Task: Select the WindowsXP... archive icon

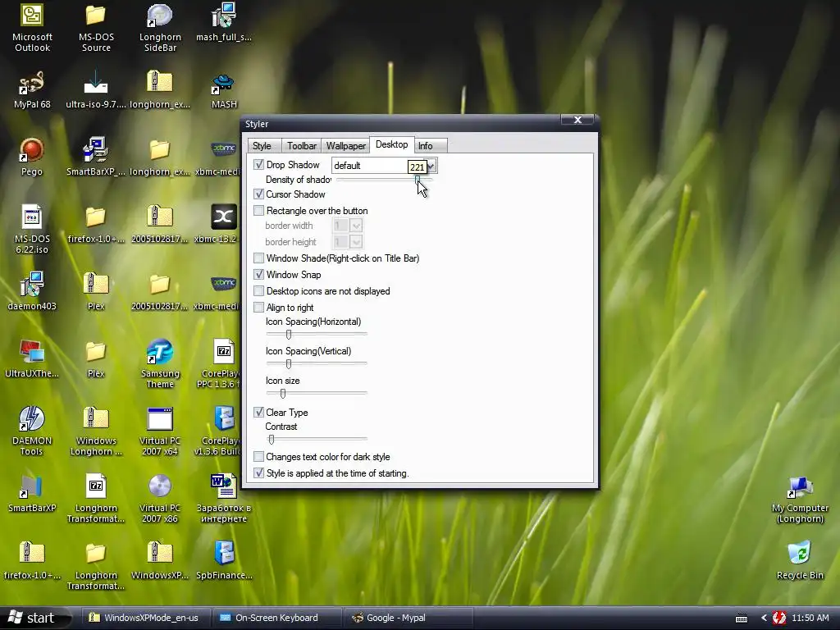Action: [x=160, y=554]
